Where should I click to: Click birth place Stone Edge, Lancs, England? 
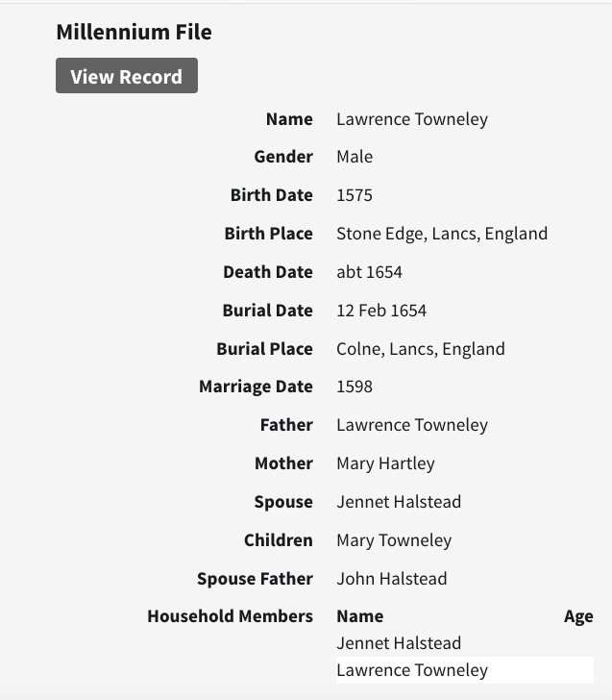click(x=441, y=234)
